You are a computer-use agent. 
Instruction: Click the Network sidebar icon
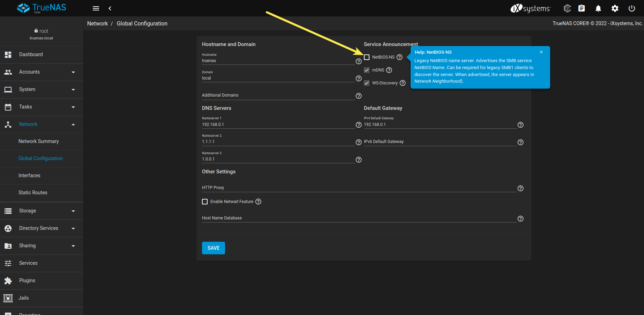[8, 125]
